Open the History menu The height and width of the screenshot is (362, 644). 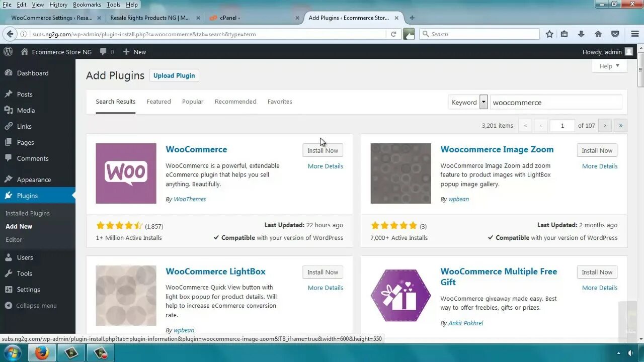click(x=58, y=5)
